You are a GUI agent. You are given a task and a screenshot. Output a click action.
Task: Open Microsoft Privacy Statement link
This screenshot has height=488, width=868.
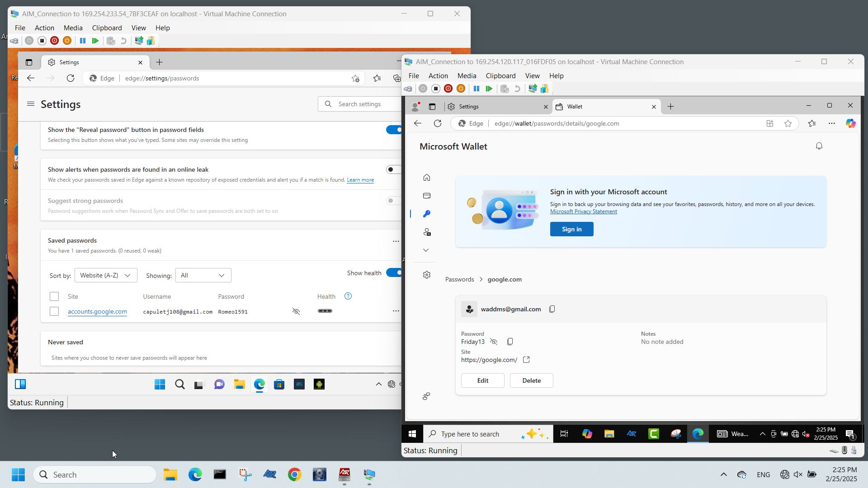(583, 211)
